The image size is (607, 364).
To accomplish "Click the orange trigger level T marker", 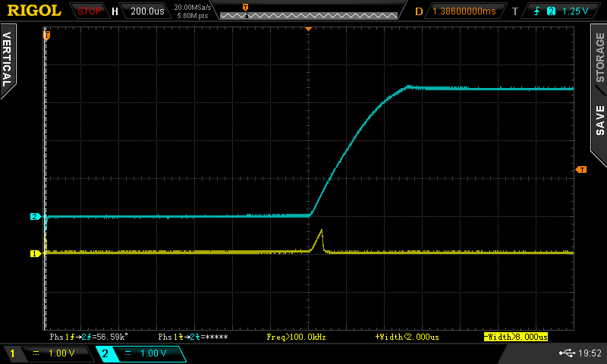I will pos(582,169).
